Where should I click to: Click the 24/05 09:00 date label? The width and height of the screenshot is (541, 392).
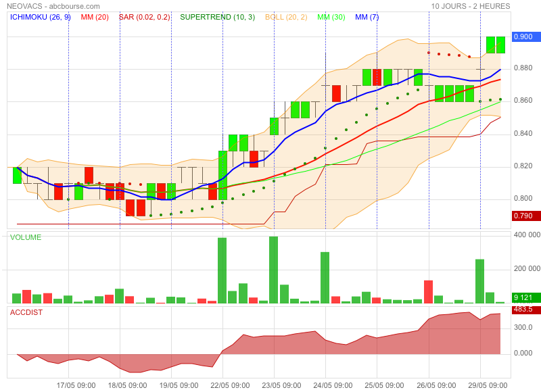tap(333, 385)
